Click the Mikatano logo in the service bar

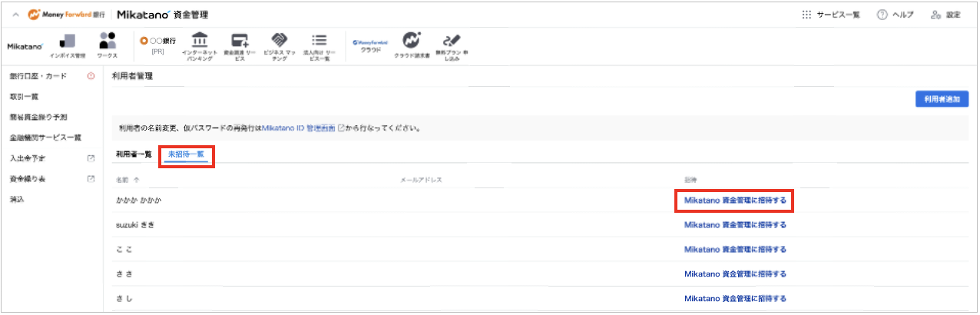[x=25, y=46]
